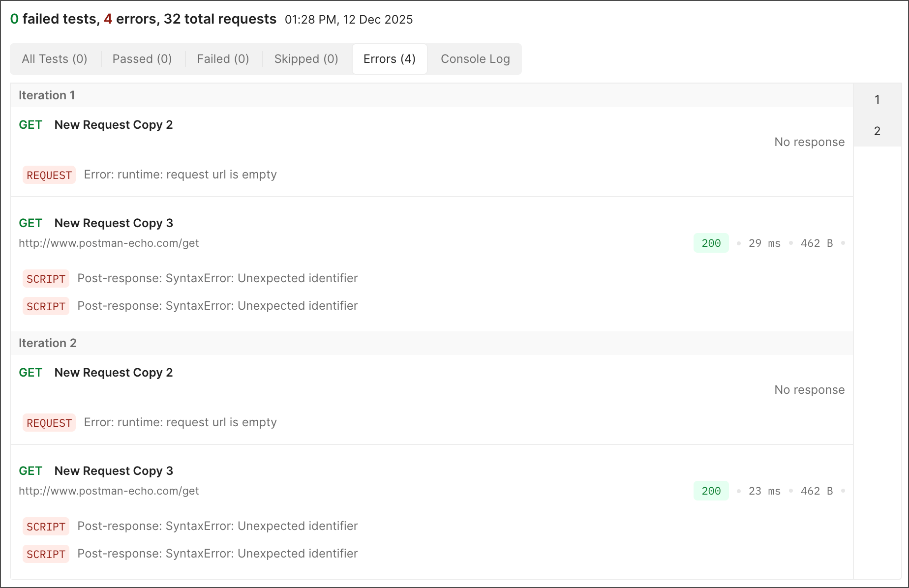This screenshot has height=588, width=909.
Task: Click the GET label on New Request Copy 2
Action: pos(30,124)
